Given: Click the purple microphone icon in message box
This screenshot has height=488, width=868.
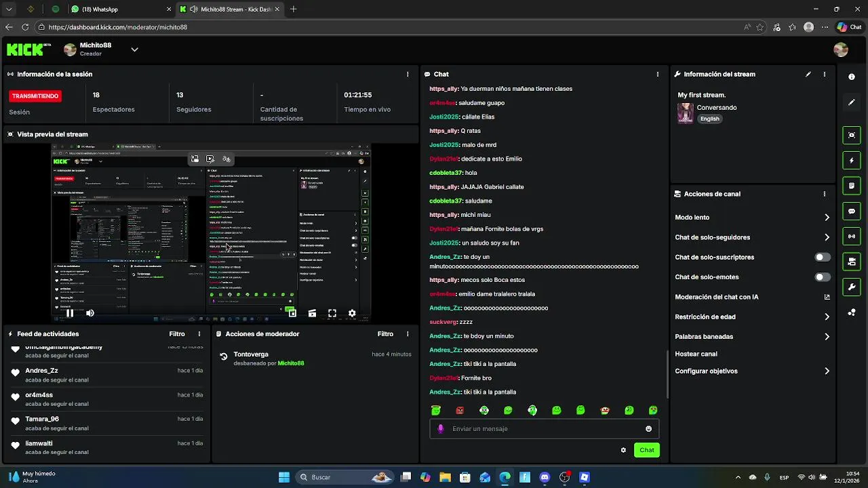Looking at the screenshot, I should pyautogui.click(x=441, y=429).
